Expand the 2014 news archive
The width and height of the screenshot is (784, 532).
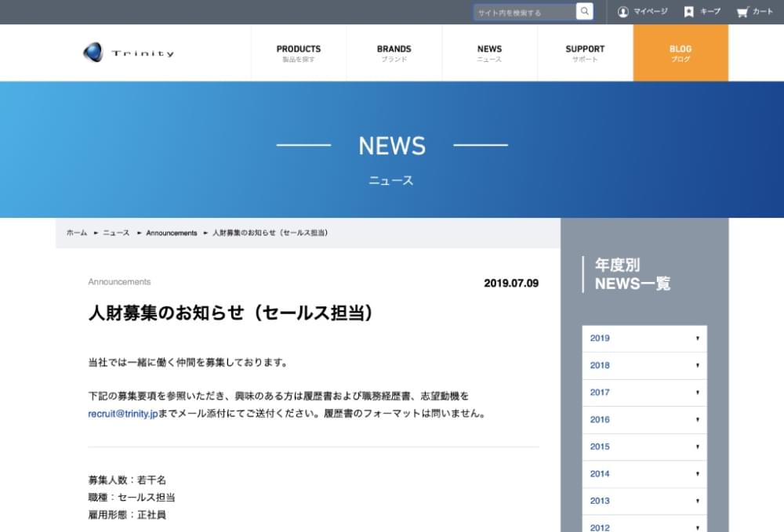point(644,474)
